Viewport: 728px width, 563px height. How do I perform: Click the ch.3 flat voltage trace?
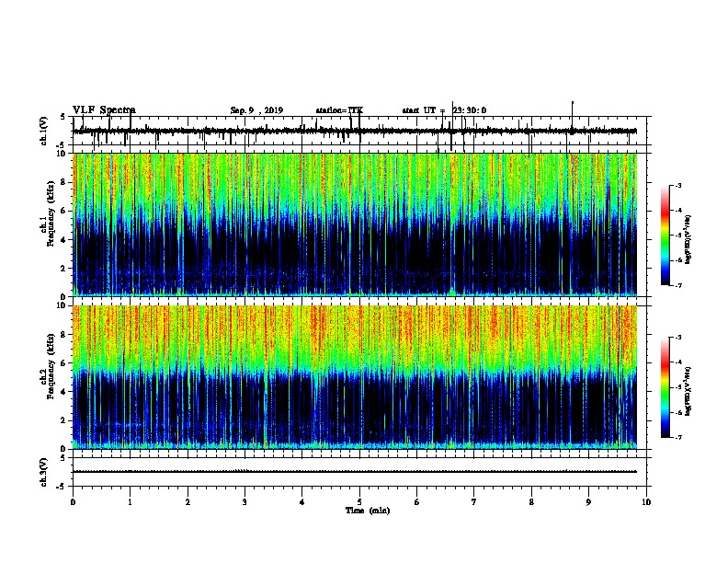tap(355, 472)
